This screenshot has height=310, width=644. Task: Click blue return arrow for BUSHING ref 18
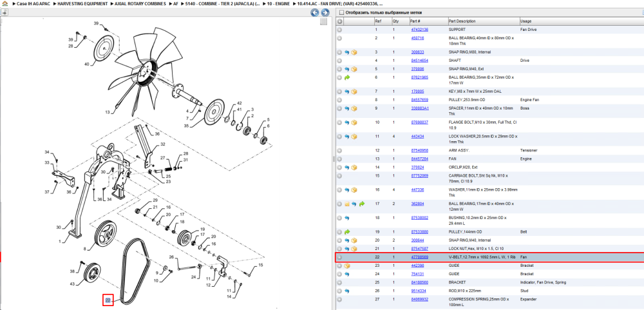346,218
